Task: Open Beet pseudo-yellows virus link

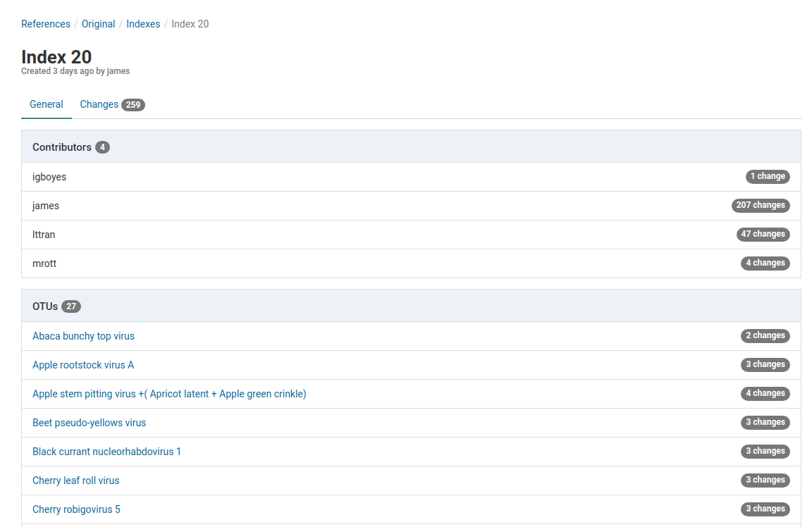Action: [x=90, y=423]
